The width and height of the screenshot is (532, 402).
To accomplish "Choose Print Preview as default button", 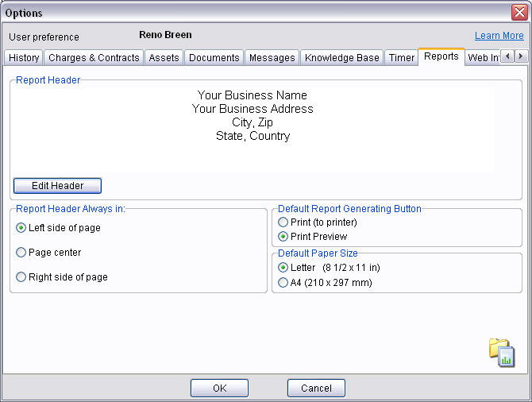I will (x=283, y=237).
